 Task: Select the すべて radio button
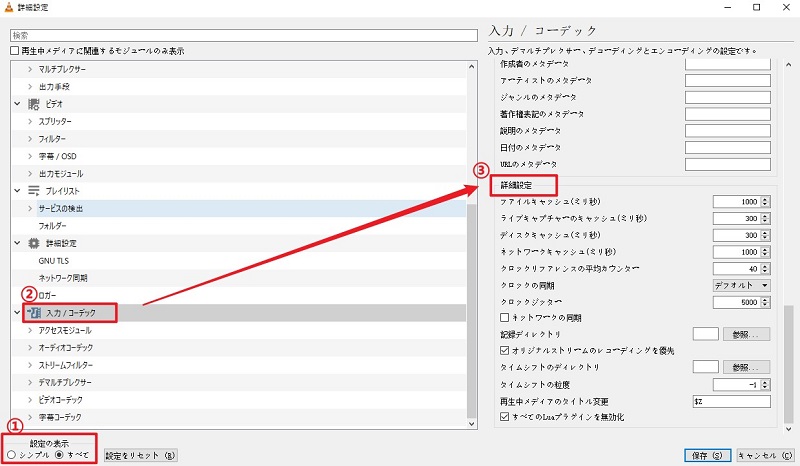click(x=60, y=454)
